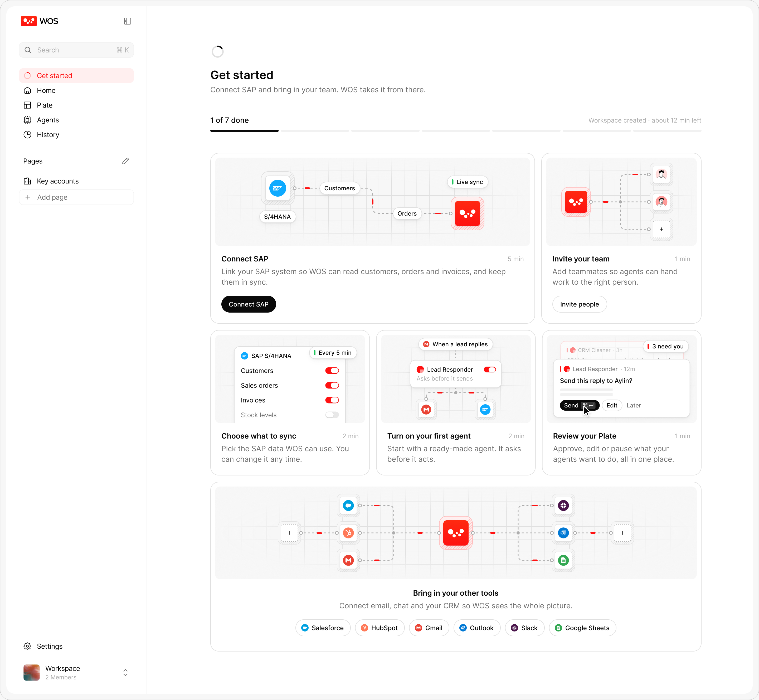Enable the Stock levels toggle
Image resolution: width=759 pixels, height=700 pixels.
tap(332, 415)
